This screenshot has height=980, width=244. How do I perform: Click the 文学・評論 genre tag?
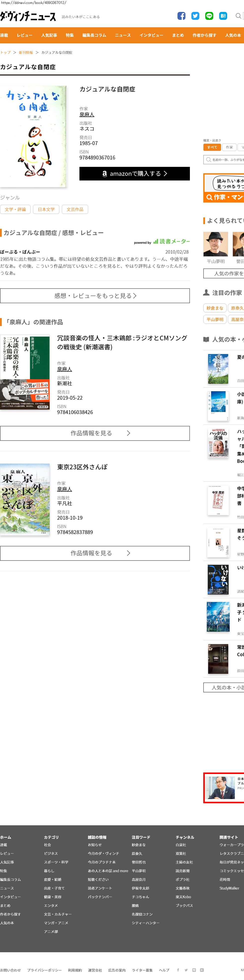15,209
